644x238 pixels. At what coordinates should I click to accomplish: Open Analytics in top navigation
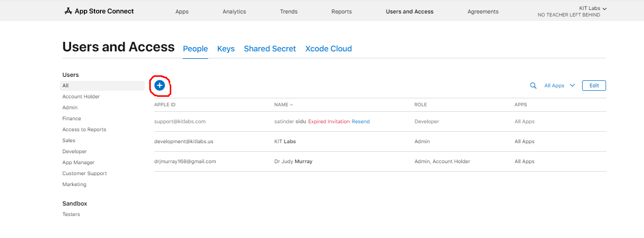tap(234, 11)
